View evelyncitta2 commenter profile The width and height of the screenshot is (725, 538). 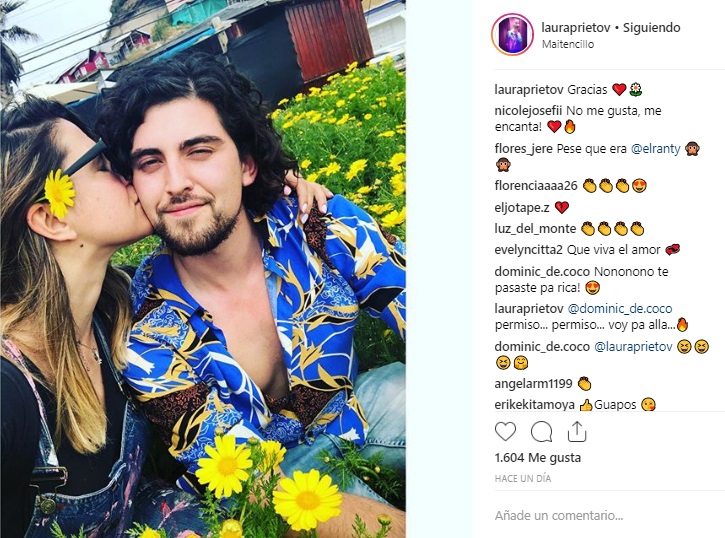point(528,250)
